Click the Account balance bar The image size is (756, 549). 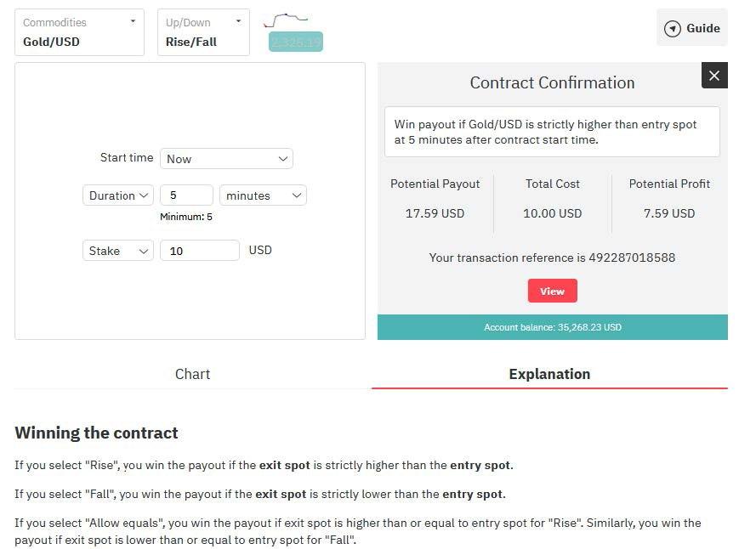[553, 327]
